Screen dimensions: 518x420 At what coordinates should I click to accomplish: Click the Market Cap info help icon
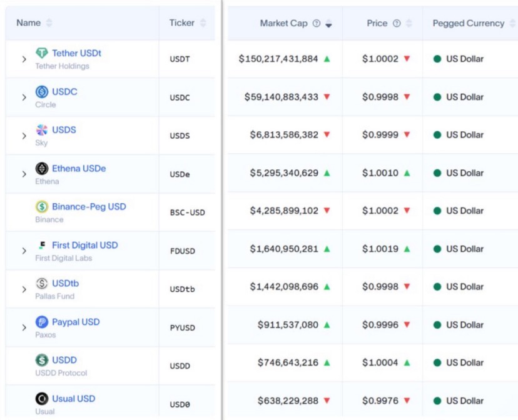click(317, 23)
